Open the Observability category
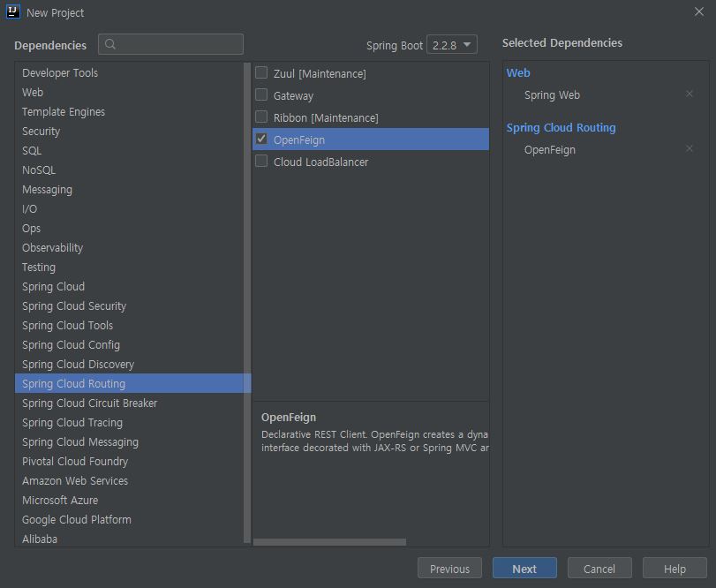This screenshot has width=716, height=588. pos(129,248)
